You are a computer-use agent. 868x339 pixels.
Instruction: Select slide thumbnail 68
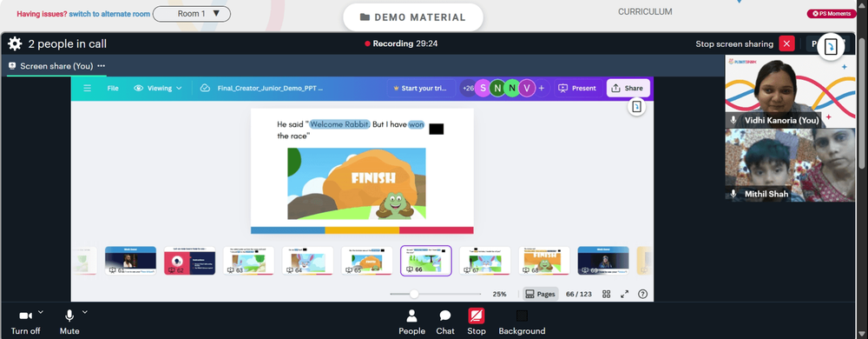544,261
